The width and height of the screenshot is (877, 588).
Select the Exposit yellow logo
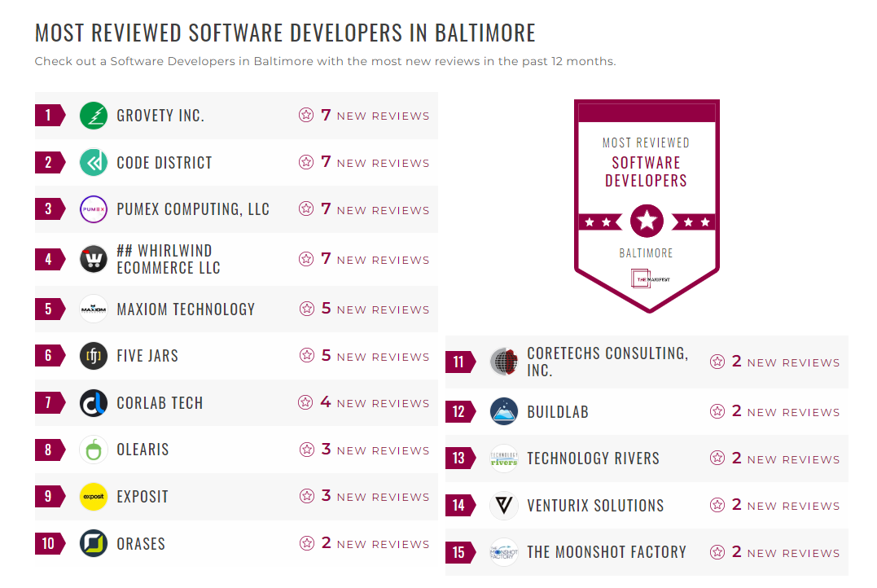tap(93, 497)
